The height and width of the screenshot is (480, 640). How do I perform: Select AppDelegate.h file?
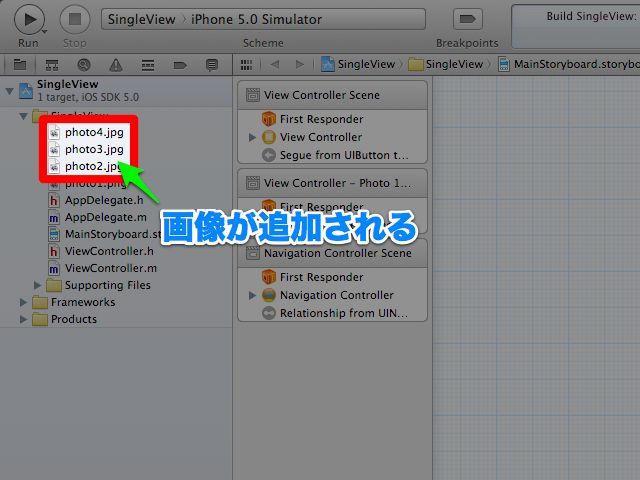point(104,200)
